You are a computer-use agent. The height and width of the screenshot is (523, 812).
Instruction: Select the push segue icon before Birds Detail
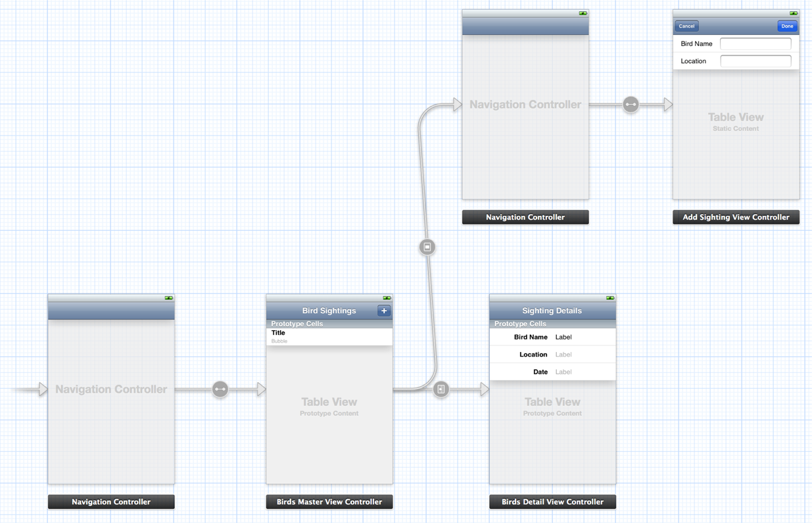(441, 389)
